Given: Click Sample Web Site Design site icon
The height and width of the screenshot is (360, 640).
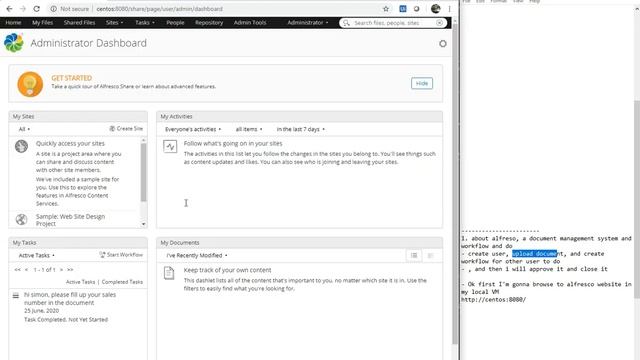Looking at the screenshot, I should pos(21,219).
